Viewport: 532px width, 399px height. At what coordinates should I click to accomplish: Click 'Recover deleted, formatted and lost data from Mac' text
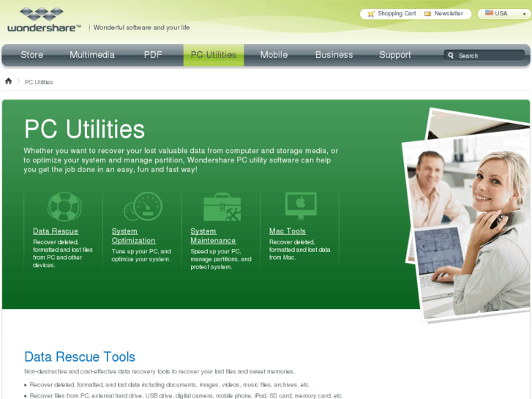pyautogui.click(x=299, y=250)
